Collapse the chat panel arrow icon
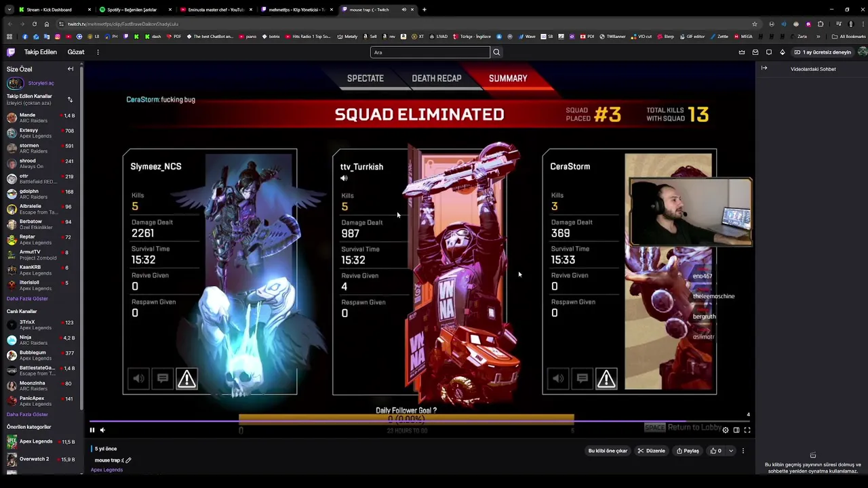This screenshot has height=488, width=868. 764,68
